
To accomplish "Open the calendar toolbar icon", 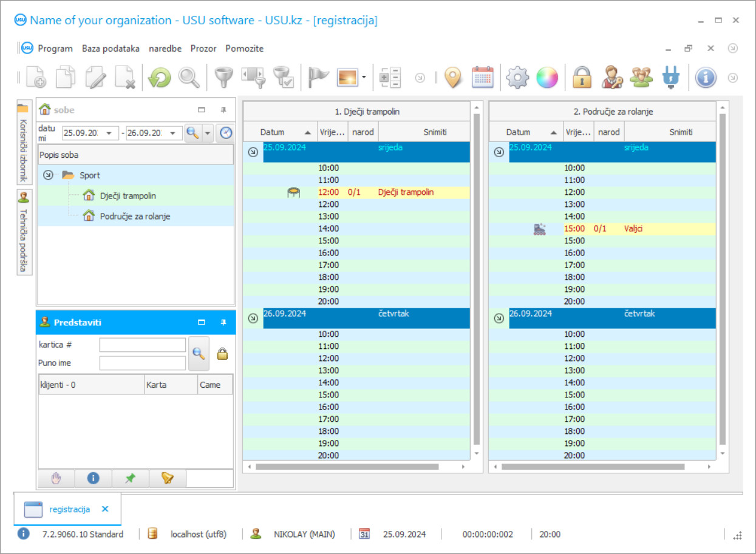I will click(483, 78).
